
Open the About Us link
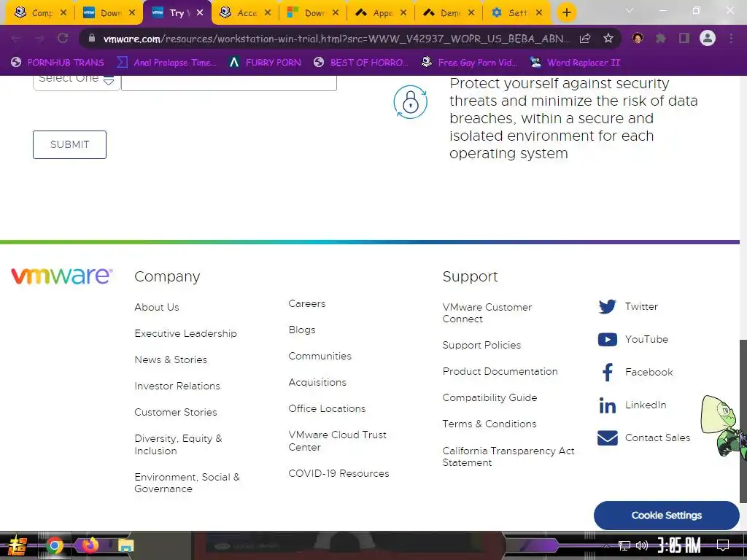point(157,307)
